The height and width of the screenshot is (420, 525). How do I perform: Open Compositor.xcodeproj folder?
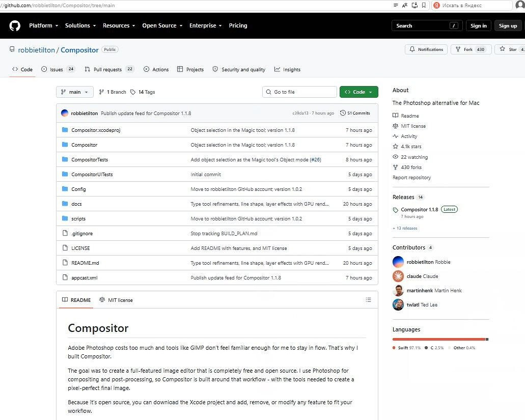pyautogui.click(x=96, y=130)
